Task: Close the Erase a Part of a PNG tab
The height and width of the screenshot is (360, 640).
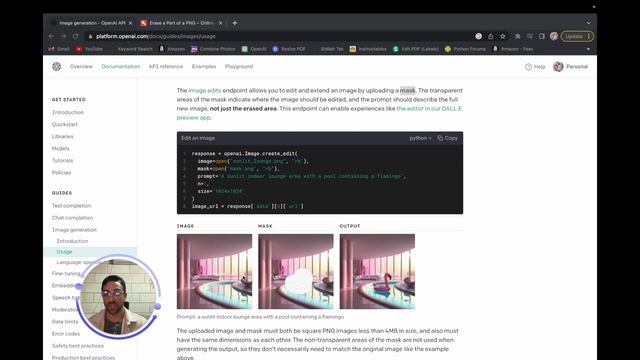Action: pyautogui.click(x=220, y=23)
